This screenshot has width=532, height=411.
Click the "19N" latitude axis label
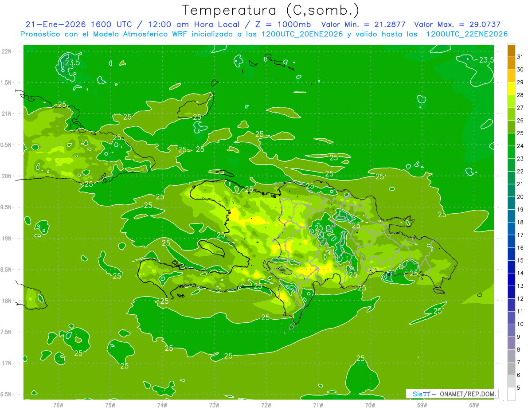(x=7, y=239)
